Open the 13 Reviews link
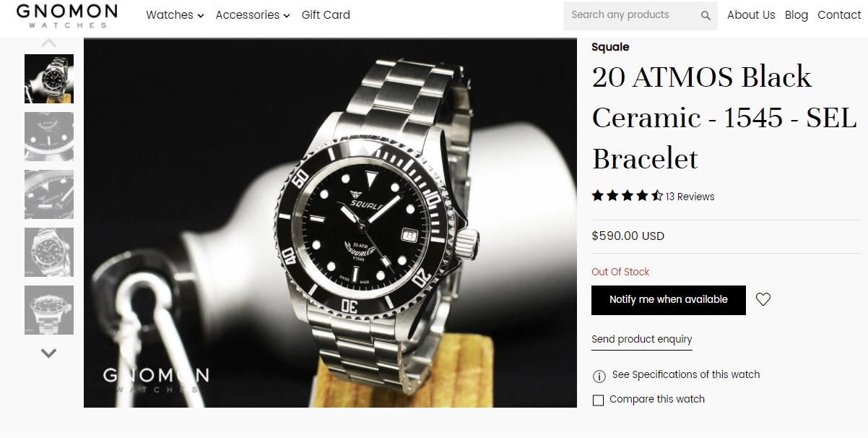The image size is (868, 438). (x=690, y=197)
